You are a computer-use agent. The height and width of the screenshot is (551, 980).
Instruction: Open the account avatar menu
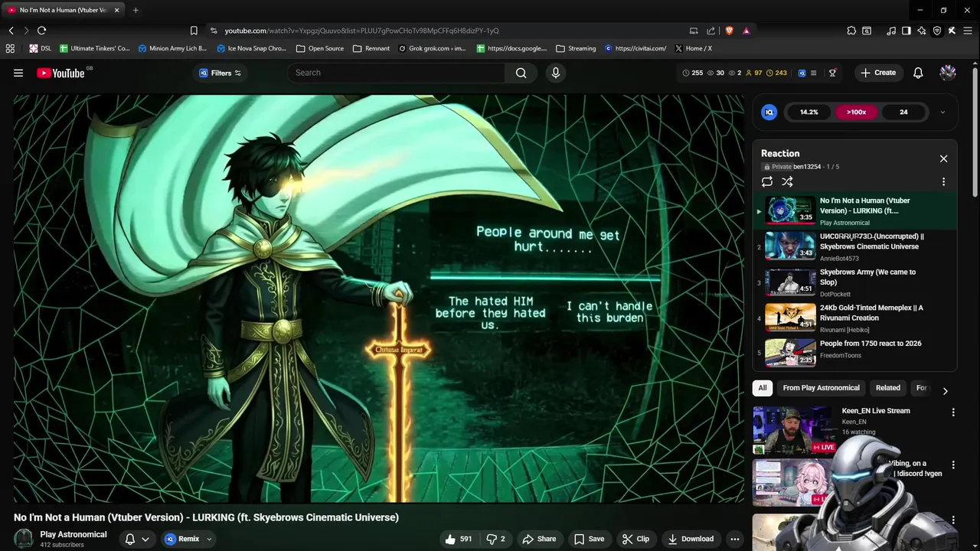coord(948,73)
